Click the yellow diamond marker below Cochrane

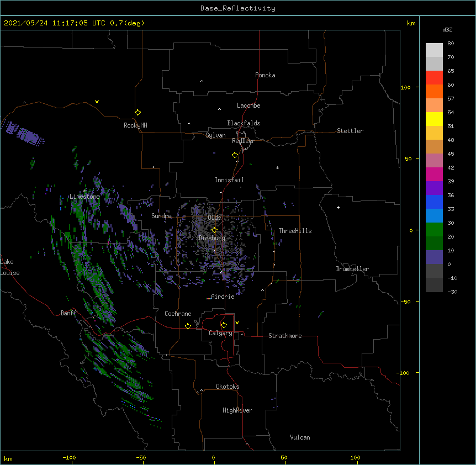click(x=188, y=326)
